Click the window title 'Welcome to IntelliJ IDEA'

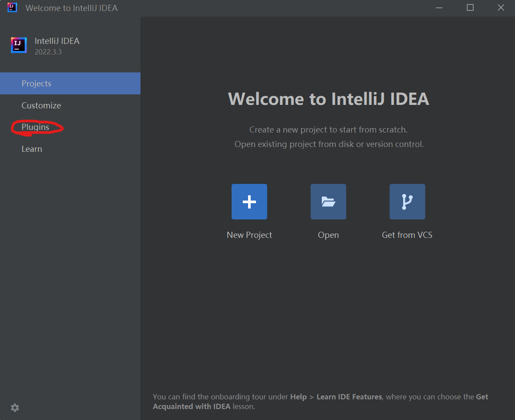[x=72, y=8]
